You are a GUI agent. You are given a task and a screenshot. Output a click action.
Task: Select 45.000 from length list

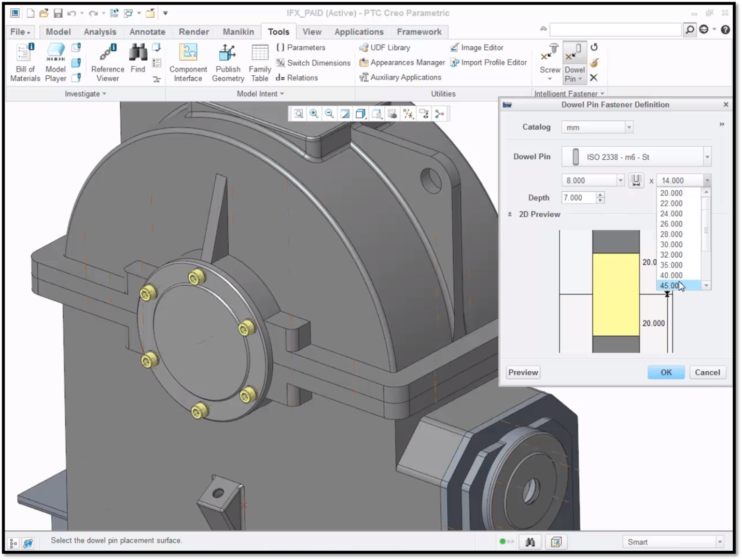point(679,286)
